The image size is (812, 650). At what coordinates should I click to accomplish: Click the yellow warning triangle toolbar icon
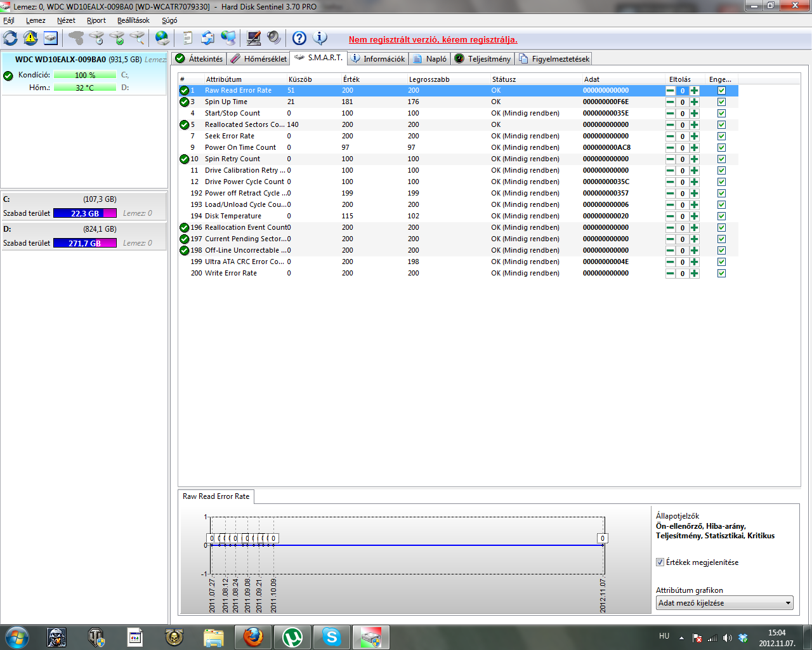(30, 38)
